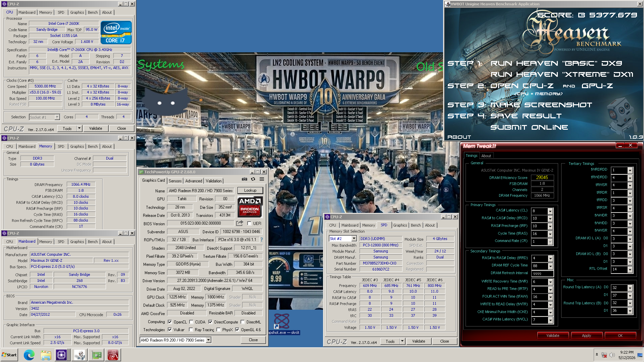Click the CPU-Z taskbar icon
644x362 pixels.
(x=62, y=355)
